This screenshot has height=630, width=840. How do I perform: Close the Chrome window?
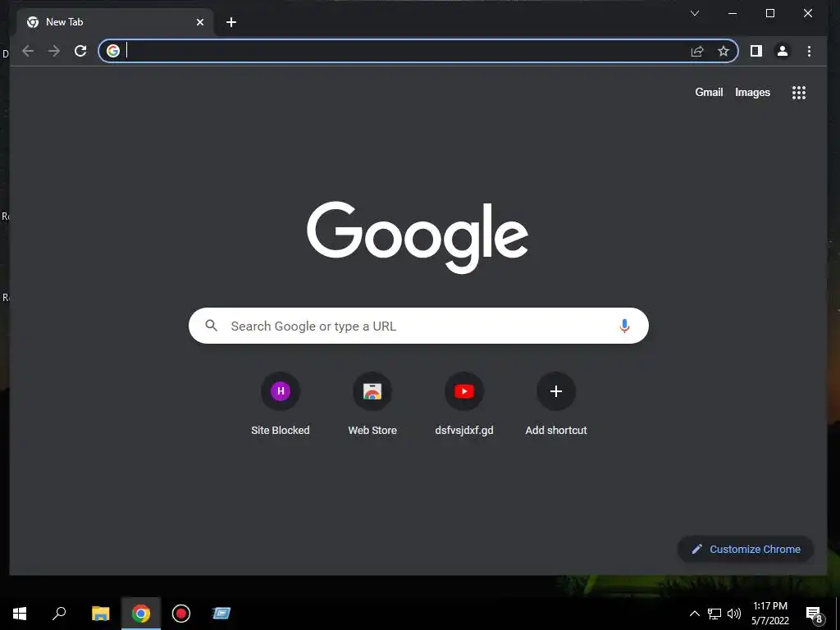808,13
